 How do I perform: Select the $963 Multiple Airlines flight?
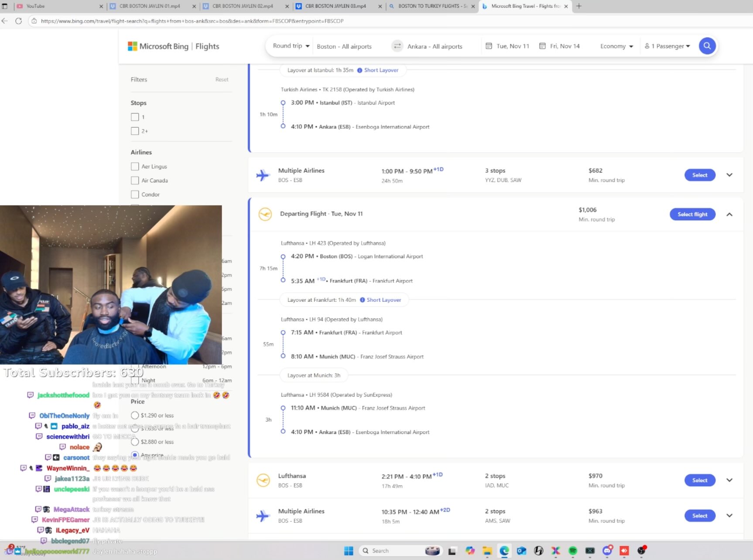(700, 516)
